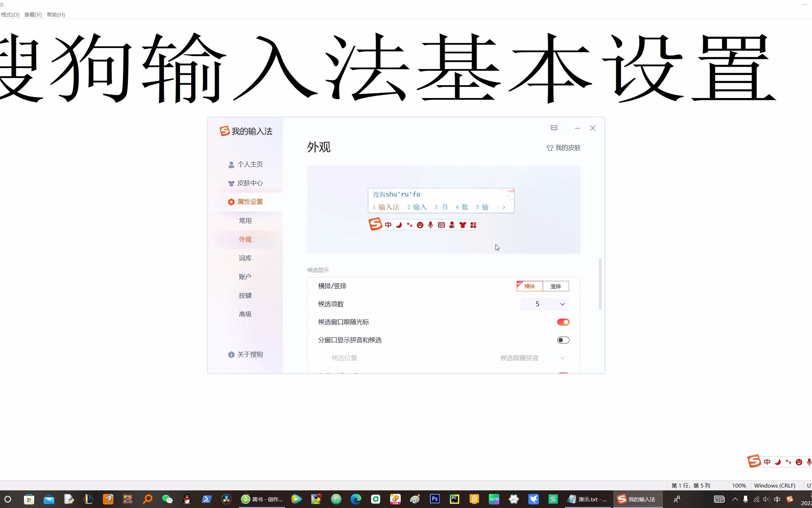The width and height of the screenshot is (812, 508).
Task: Show hidden tray icons chevron
Action: 735,499
